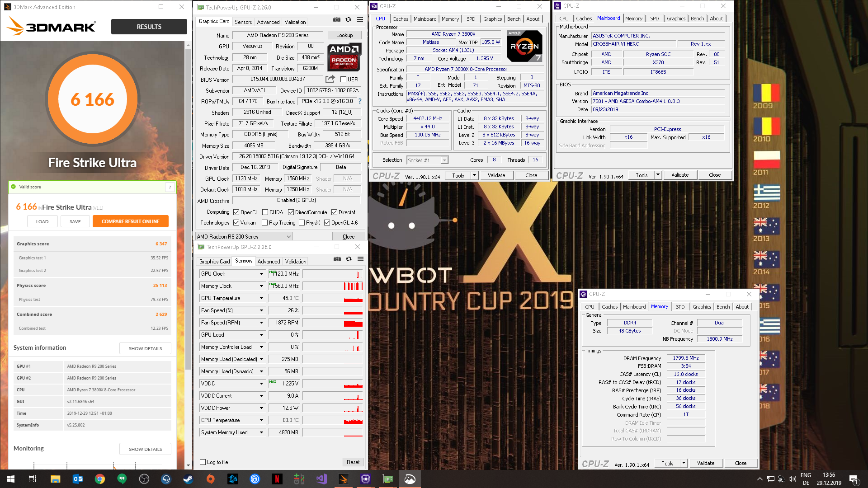
Task: Open the Graphics tab in the CPU-Z CPU window
Action: pyautogui.click(x=492, y=19)
